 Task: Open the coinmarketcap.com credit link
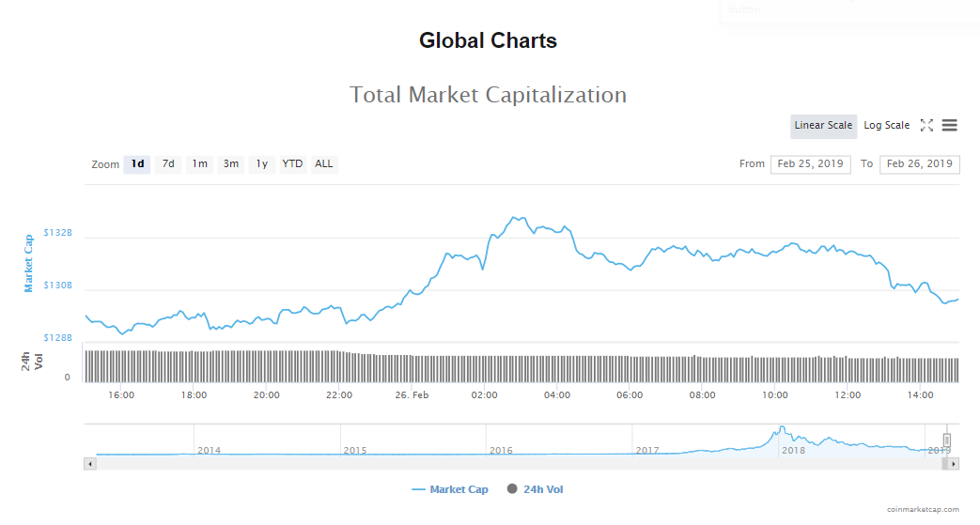922,510
